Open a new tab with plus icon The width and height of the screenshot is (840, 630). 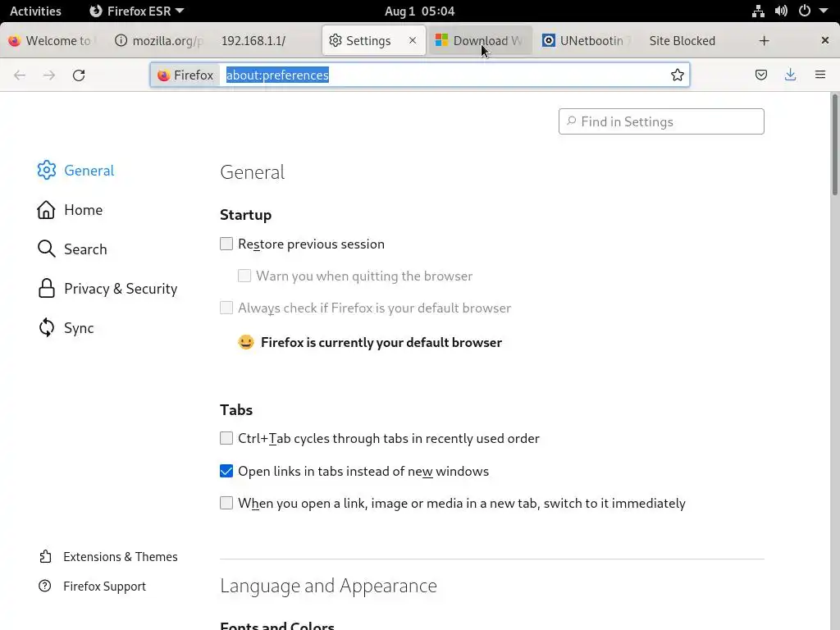click(x=764, y=40)
